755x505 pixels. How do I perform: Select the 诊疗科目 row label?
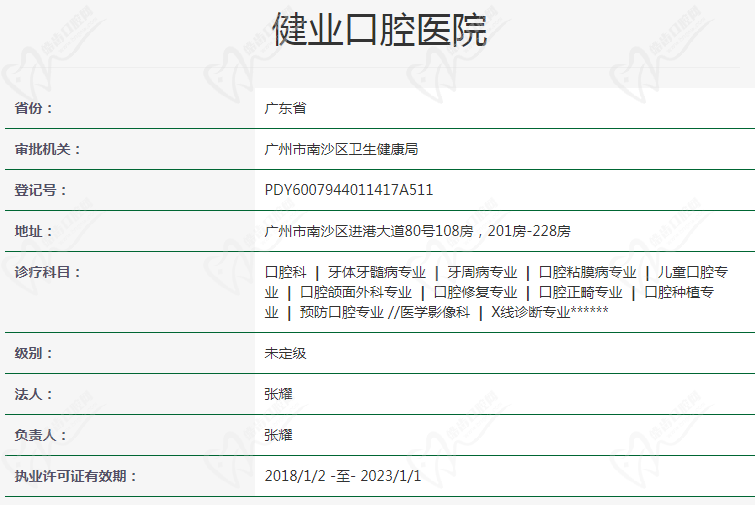[48, 272]
